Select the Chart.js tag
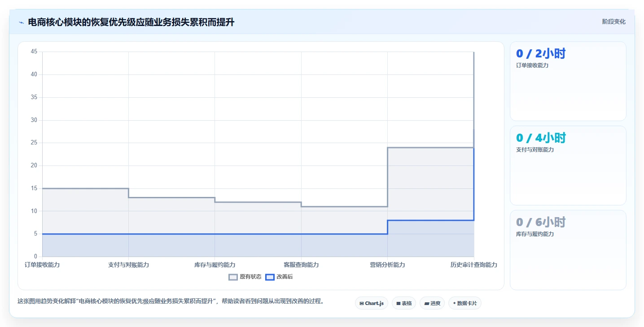 [372, 303]
